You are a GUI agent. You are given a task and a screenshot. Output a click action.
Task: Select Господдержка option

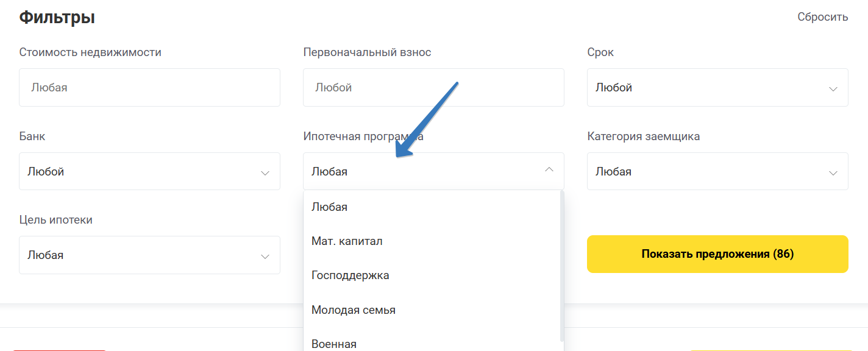[432, 275]
